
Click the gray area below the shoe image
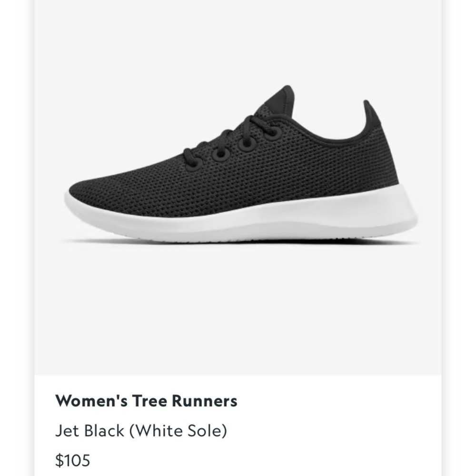pos(238,310)
